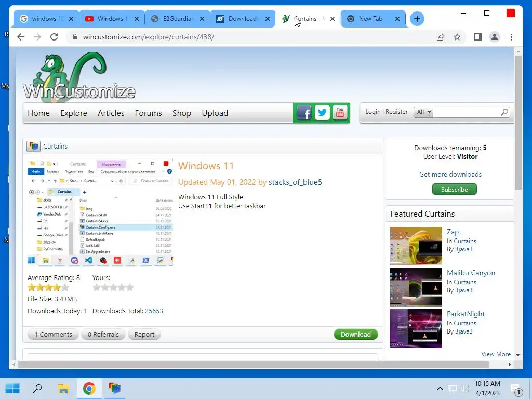Screen dimensions: 532x399
Task: Open the ParkatNight skin link
Action: 465,314
